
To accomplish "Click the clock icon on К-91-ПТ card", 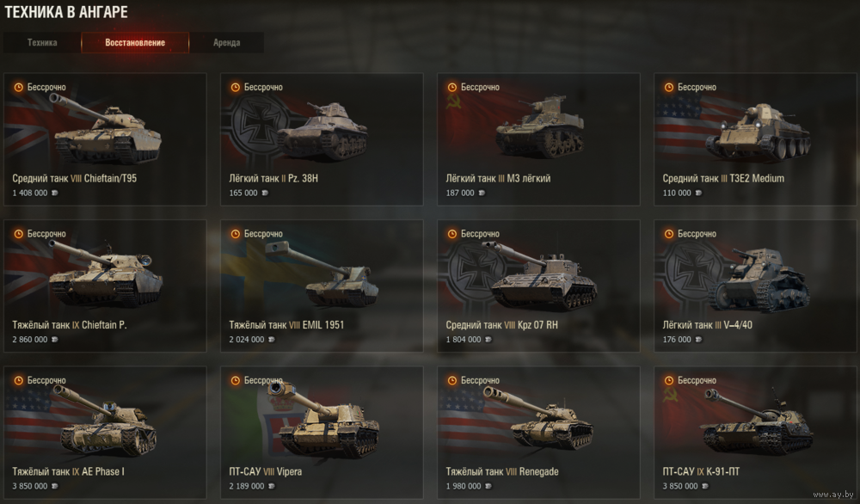I will pyautogui.click(x=668, y=380).
